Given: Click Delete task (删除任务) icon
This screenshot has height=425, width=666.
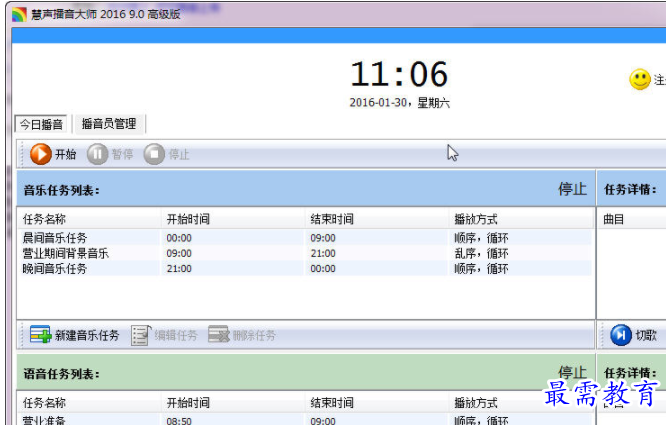Looking at the screenshot, I should point(219,335).
